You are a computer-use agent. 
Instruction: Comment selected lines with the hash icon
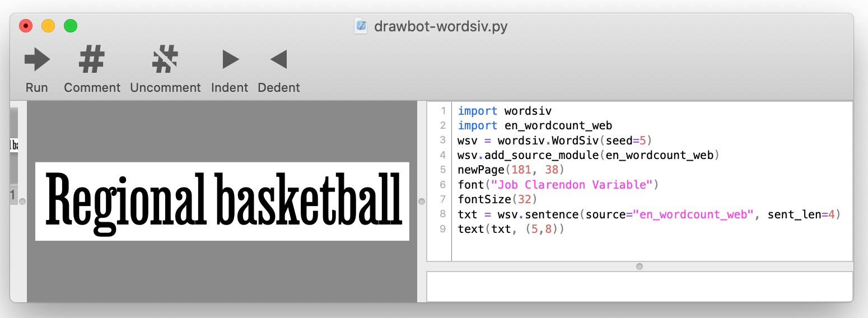click(92, 59)
